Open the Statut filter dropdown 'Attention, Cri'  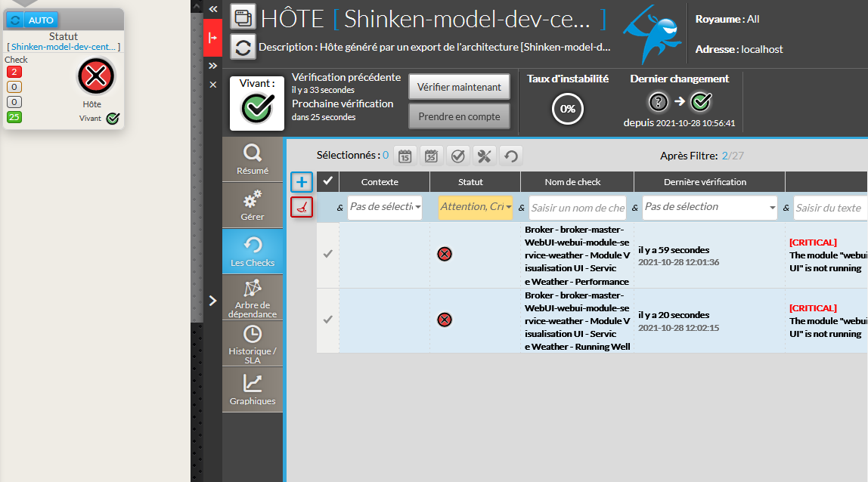[475, 207]
